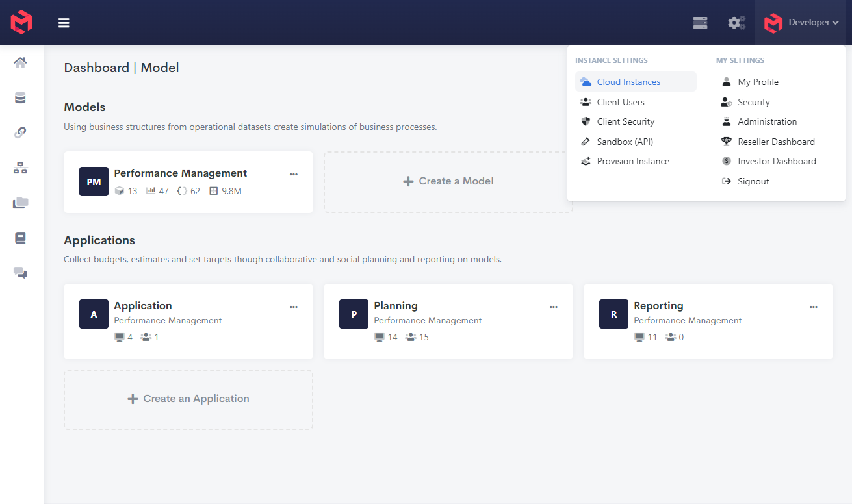852x504 pixels.
Task: Select Cloud Instances menu item
Action: 628,82
